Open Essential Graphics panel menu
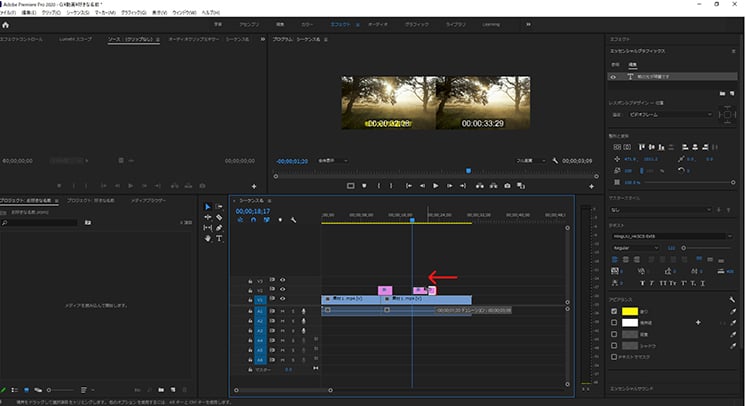750x406 pixels. pyautogui.click(x=733, y=51)
